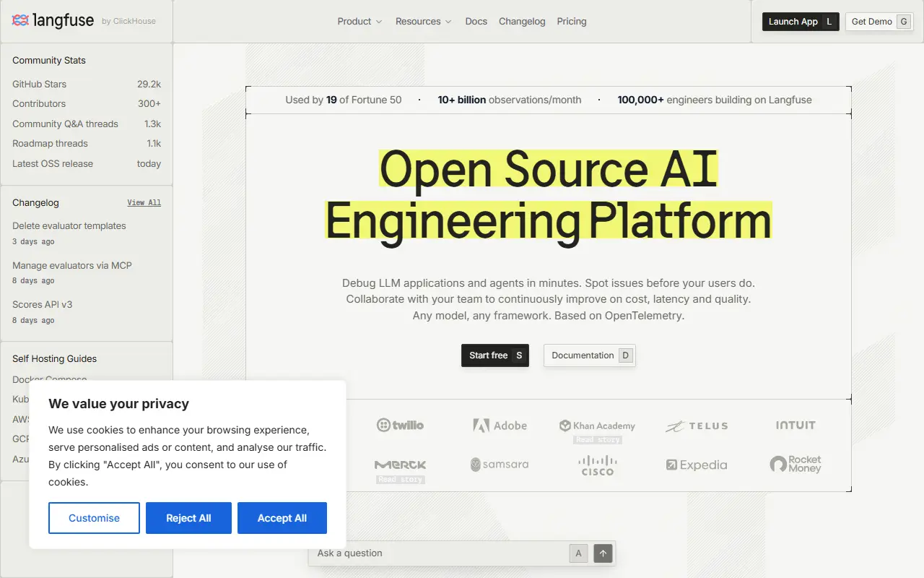Open the Manage evaluators via MCP entry

tap(72, 266)
